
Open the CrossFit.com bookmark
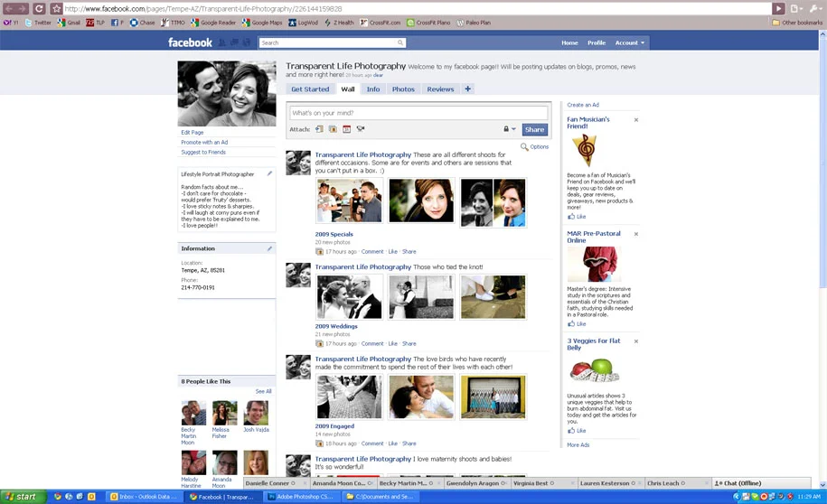381,23
